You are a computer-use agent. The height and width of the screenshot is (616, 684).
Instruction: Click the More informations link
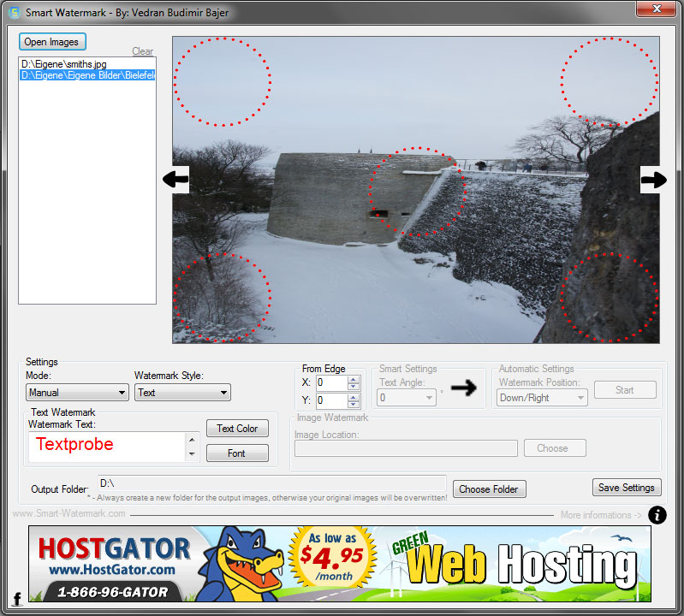click(601, 515)
